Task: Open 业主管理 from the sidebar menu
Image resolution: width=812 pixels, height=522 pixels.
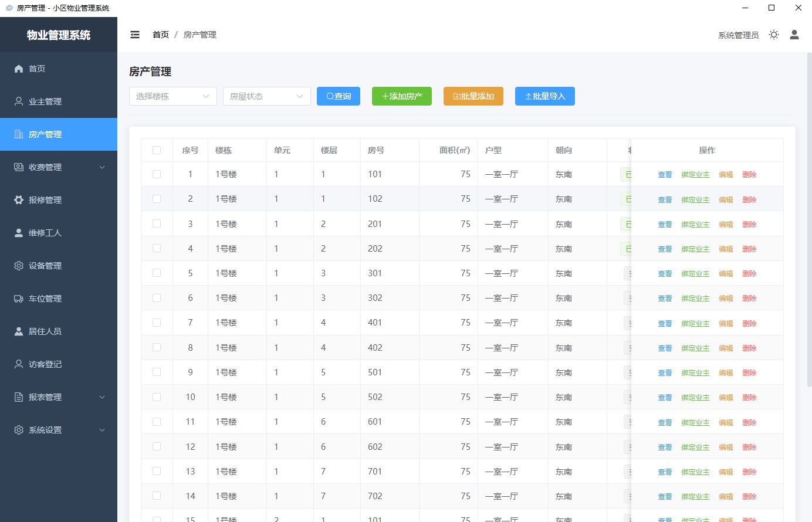Action: click(x=45, y=101)
